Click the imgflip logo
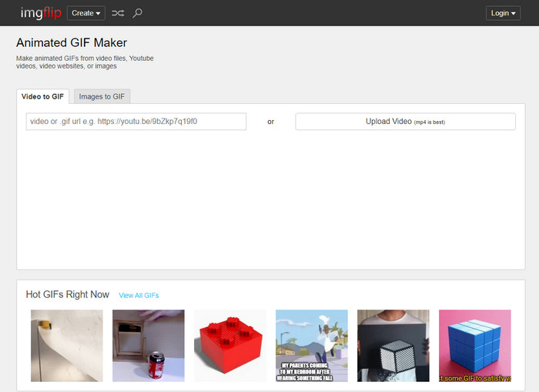 (41, 13)
